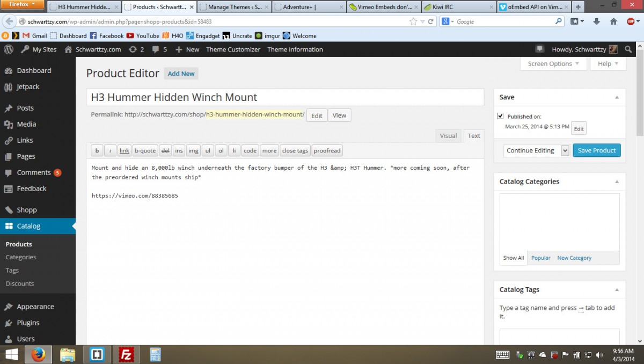The image size is (644, 364).
Task: Click the New Category link
Action: [574, 258]
